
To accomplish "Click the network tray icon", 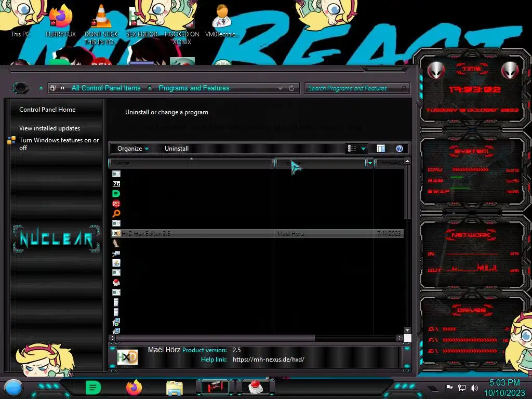I will (462, 388).
